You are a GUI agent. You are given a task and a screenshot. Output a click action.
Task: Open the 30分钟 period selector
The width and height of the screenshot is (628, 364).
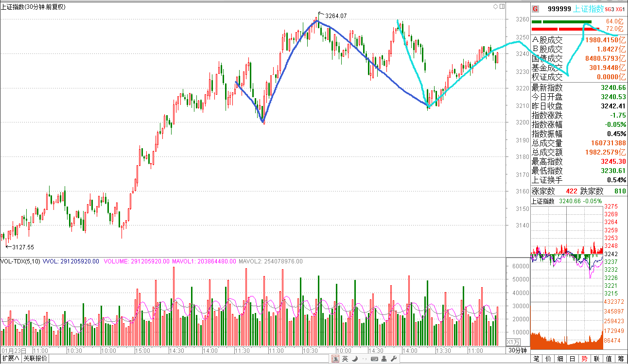518,350
